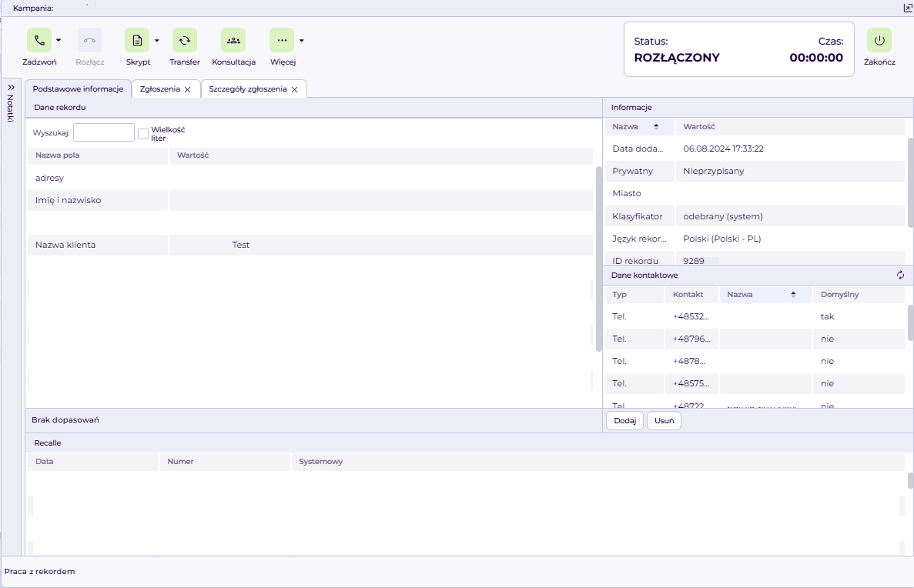Refresh Dane kontaktowe with reload icon
This screenshot has width=914, height=588.
click(901, 275)
